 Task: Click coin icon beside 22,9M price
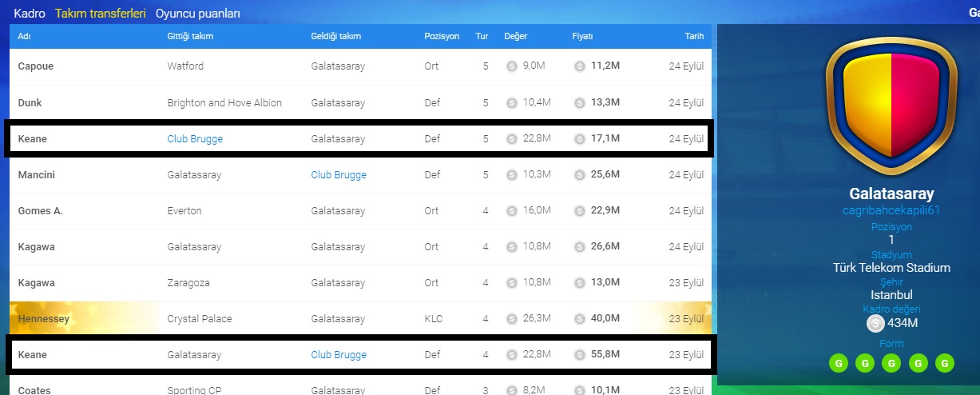click(580, 210)
